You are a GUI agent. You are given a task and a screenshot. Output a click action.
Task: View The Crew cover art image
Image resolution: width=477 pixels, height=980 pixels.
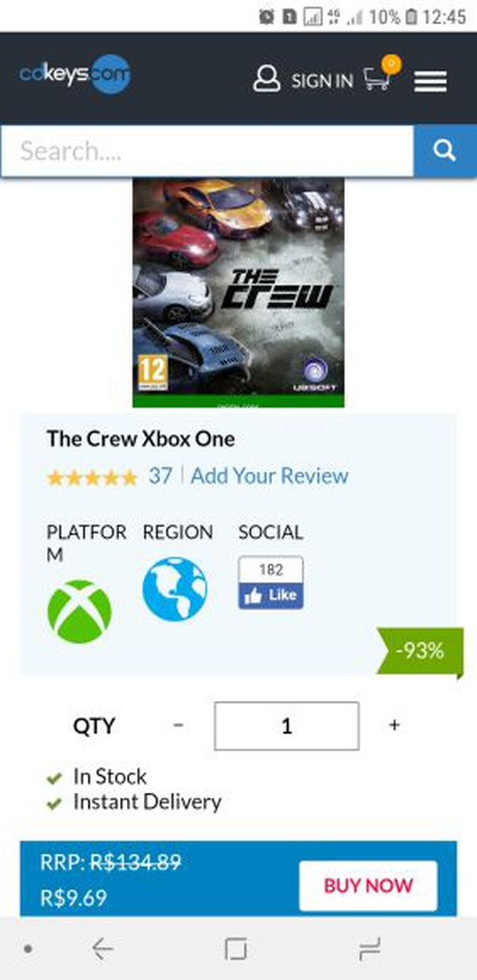(238, 293)
